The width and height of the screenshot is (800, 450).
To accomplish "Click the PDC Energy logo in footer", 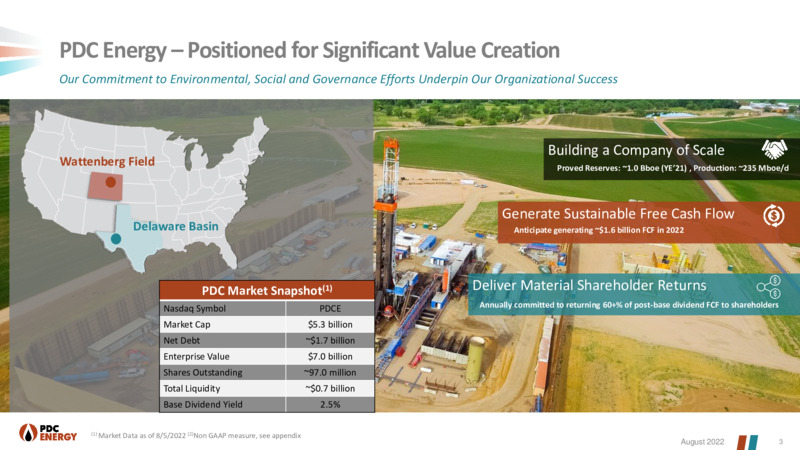I will click(48, 433).
